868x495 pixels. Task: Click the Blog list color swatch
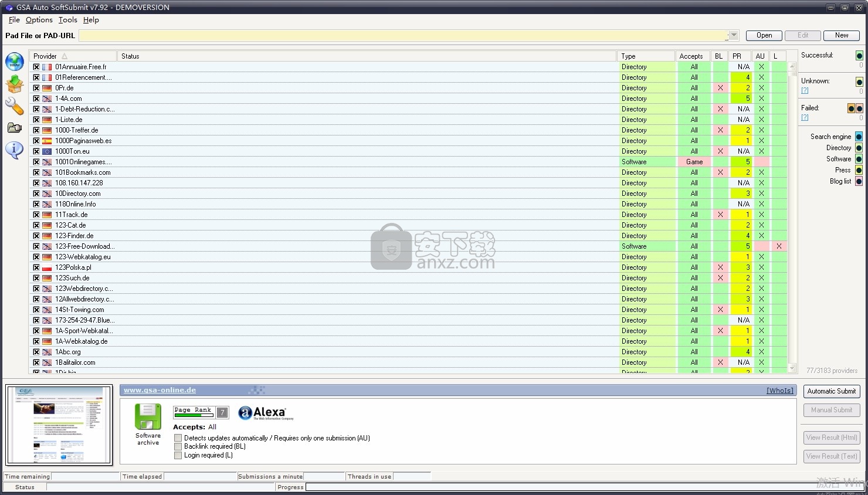tap(859, 181)
